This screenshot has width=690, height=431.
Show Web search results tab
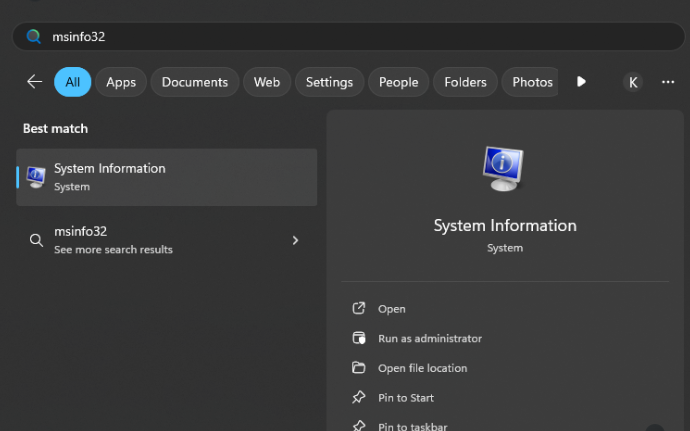click(x=267, y=82)
